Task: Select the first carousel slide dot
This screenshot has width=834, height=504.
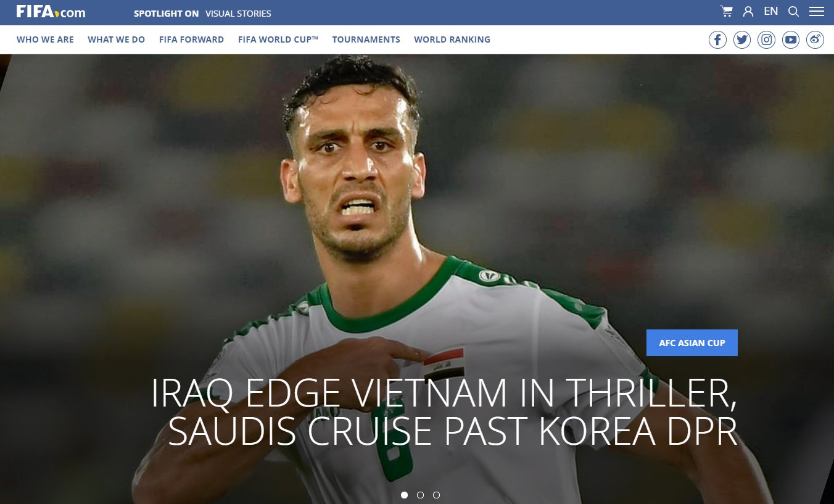Action: tap(404, 495)
